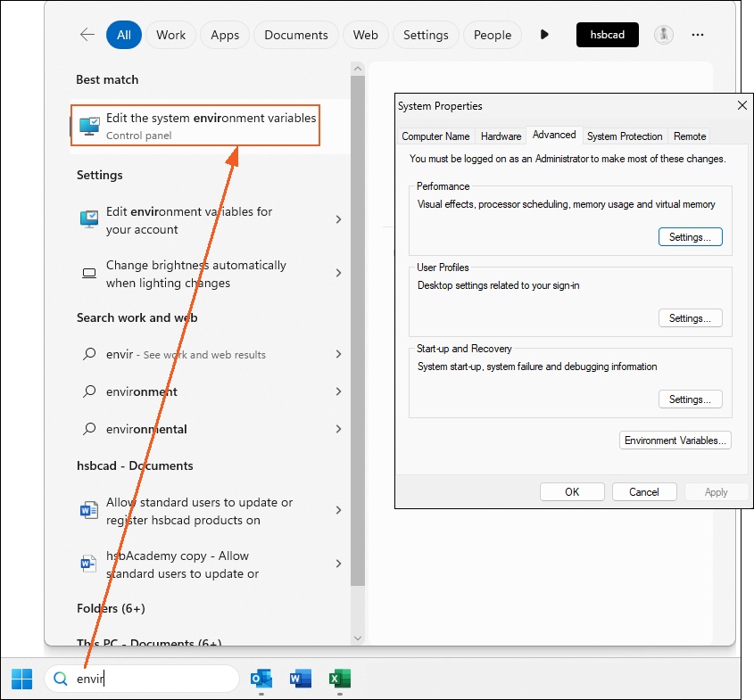
Task: Click in the taskbar search box
Action: 142,679
